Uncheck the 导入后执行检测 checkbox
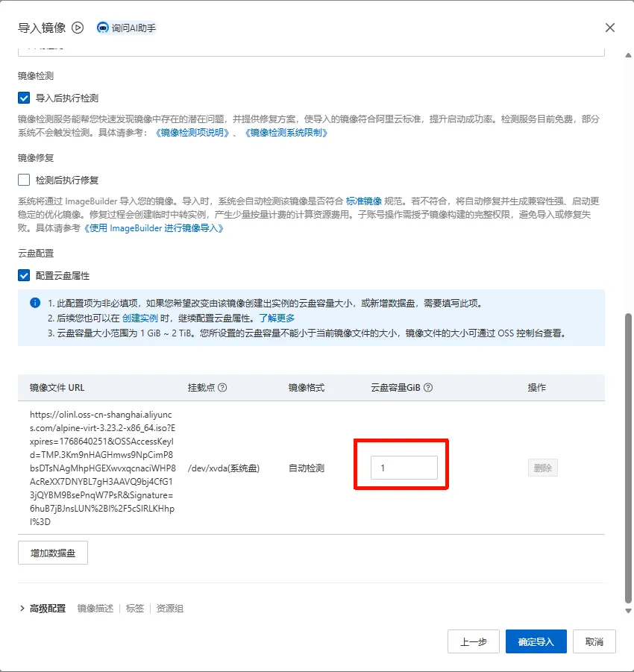The image size is (634, 672). [x=24, y=98]
